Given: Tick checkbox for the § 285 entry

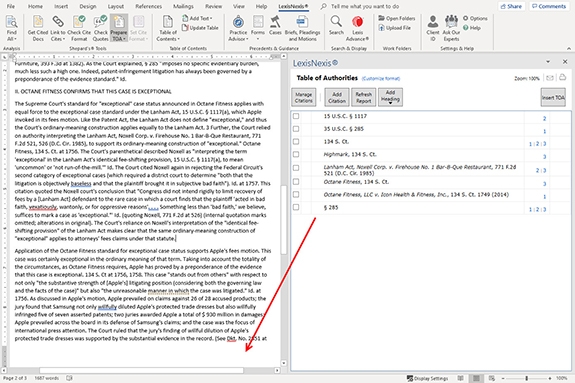Looking at the screenshot, I should point(296,207).
